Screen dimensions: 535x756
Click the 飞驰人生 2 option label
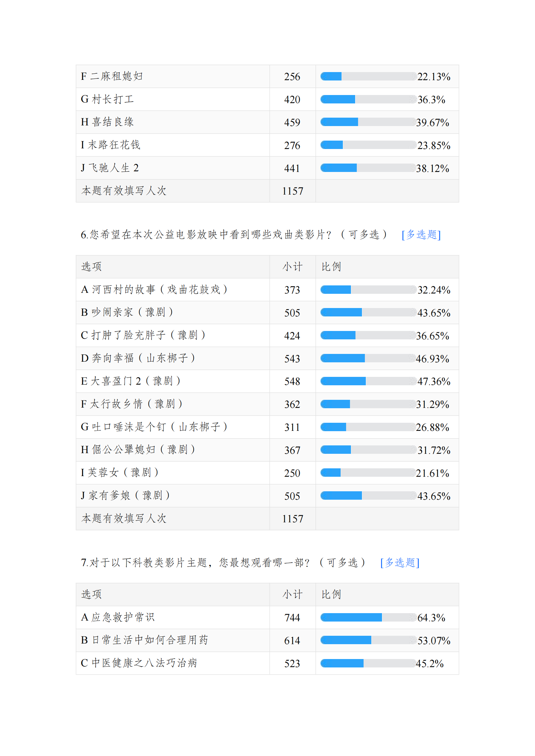pos(110,168)
